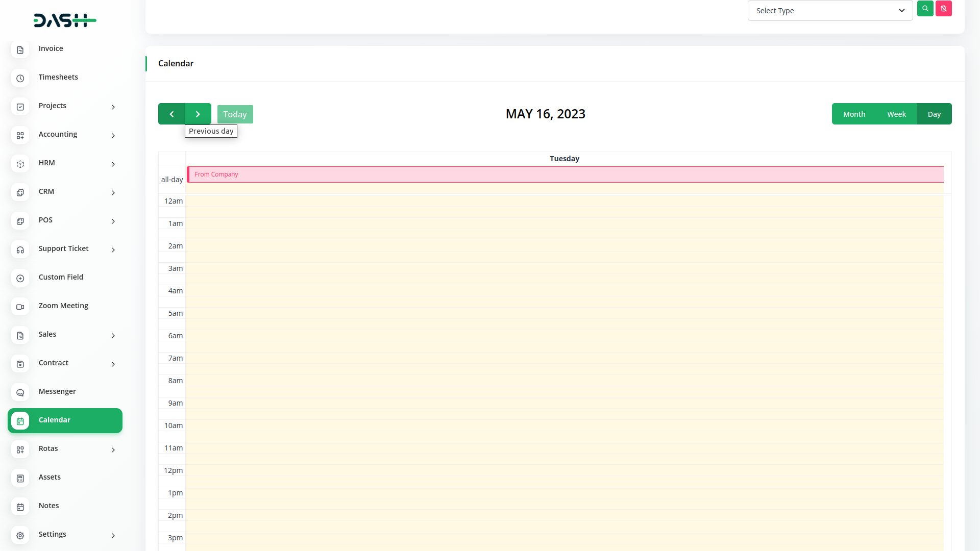980x551 pixels.
Task: Go to previous day with left arrow
Action: click(171, 114)
